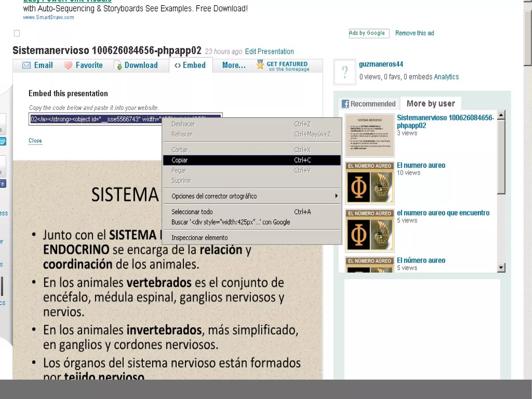Switch to the More by user tab
The height and width of the screenshot is (399, 532).
coord(431,104)
